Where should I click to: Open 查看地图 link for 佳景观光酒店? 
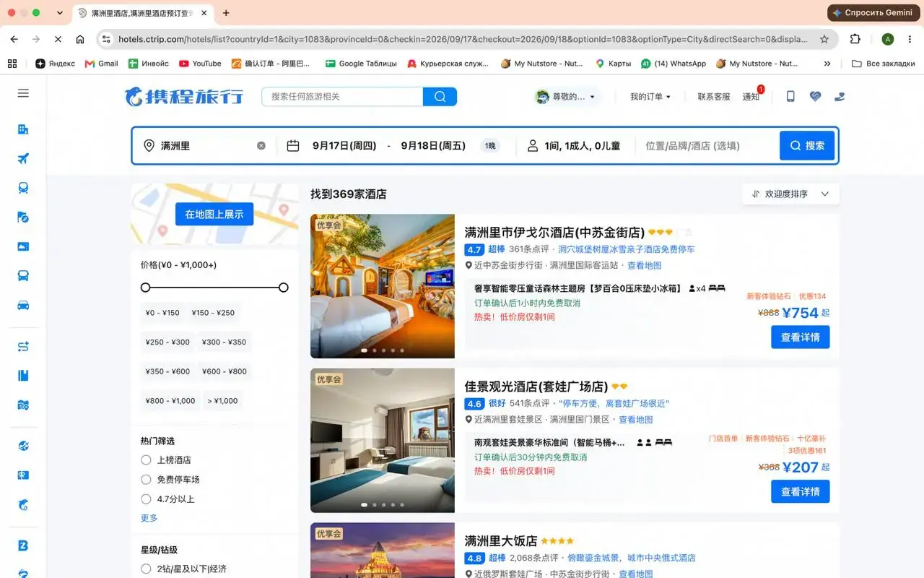pos(636,420)
